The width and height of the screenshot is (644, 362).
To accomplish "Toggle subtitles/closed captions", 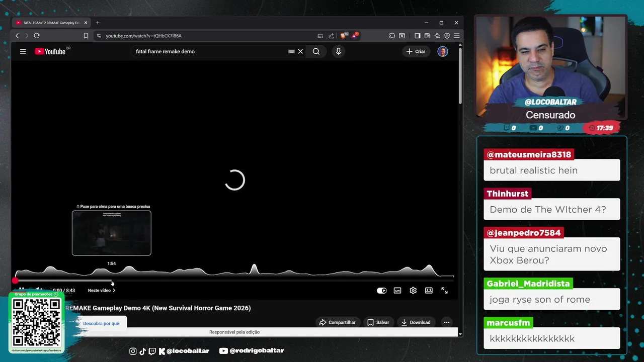I will point(397,290).
